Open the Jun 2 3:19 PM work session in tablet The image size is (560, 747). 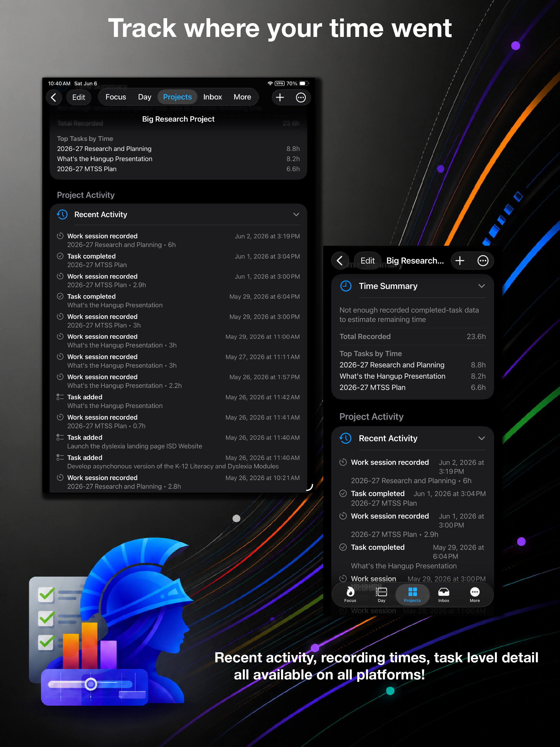178,240
